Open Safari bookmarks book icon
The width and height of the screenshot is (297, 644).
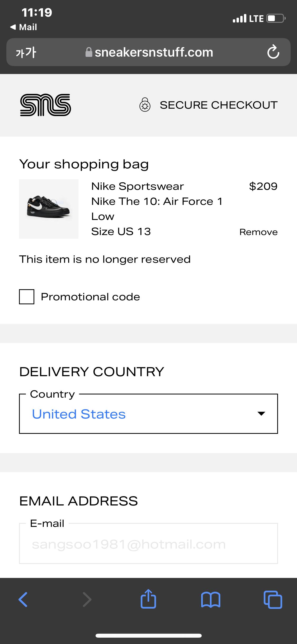(x=210, y=599)
